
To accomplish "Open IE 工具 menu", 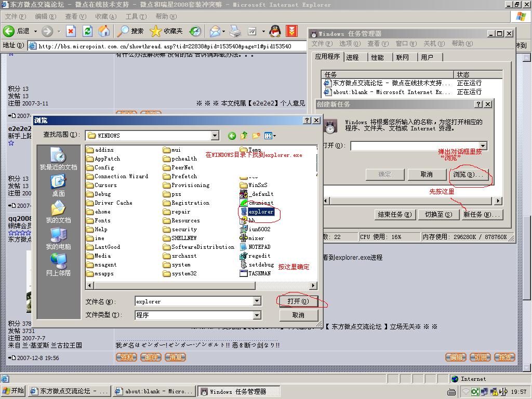I will [x=136, y=16].
